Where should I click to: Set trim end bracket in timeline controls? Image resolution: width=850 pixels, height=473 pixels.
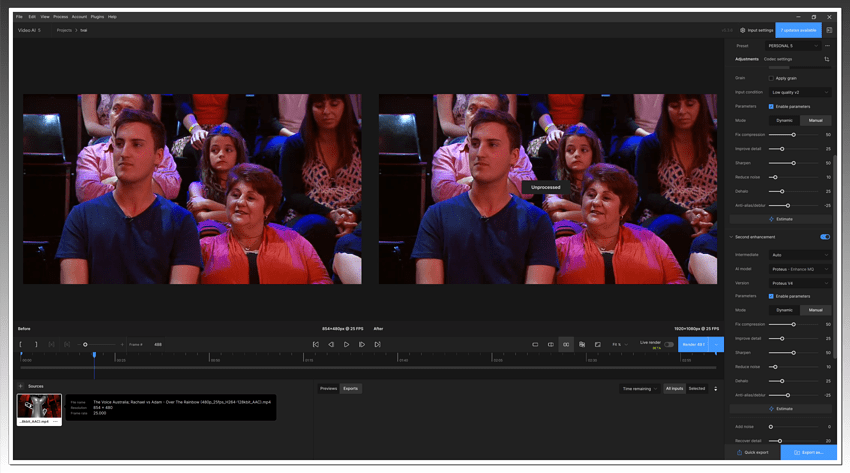(36, 345)
